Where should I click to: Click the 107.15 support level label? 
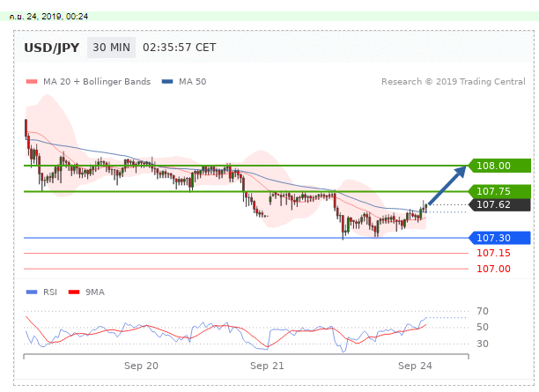[x=493, y=253]
